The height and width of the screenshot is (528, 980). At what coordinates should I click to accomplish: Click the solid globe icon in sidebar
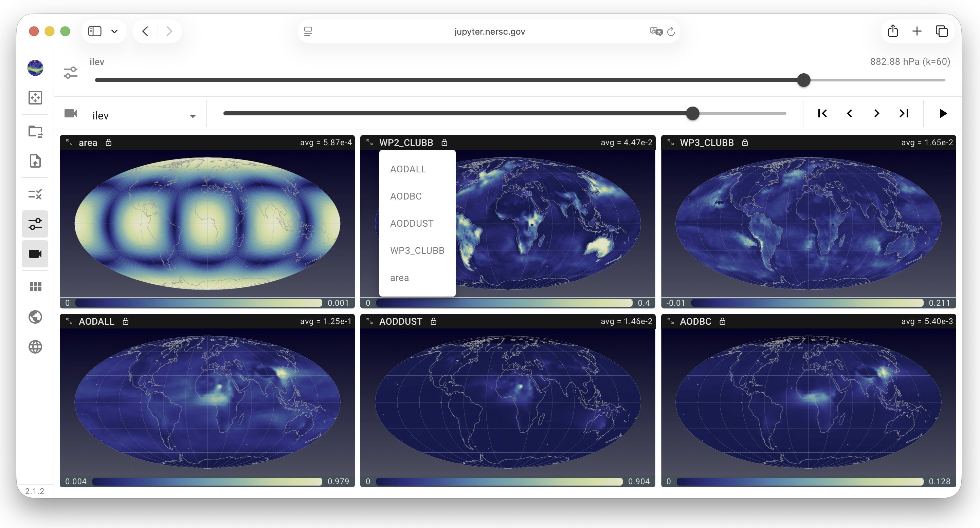pyautogui.click(x=35, y=317)
